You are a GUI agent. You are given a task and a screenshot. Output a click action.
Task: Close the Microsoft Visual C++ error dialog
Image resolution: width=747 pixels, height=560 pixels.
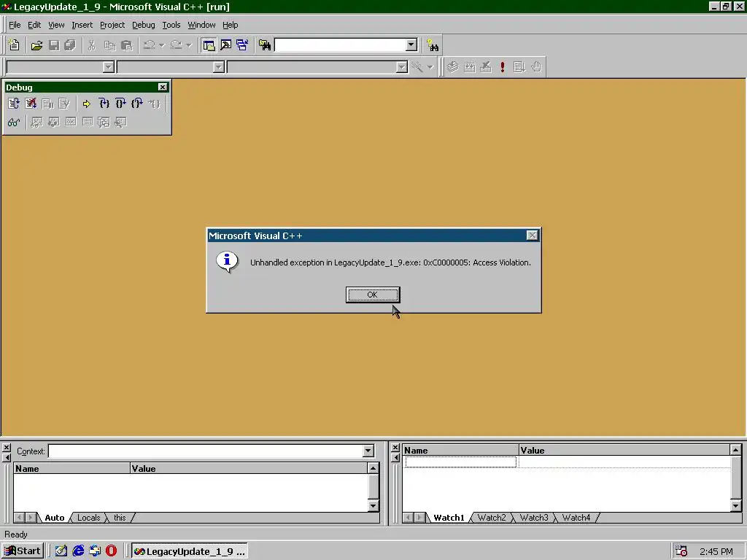click(532, 236)
